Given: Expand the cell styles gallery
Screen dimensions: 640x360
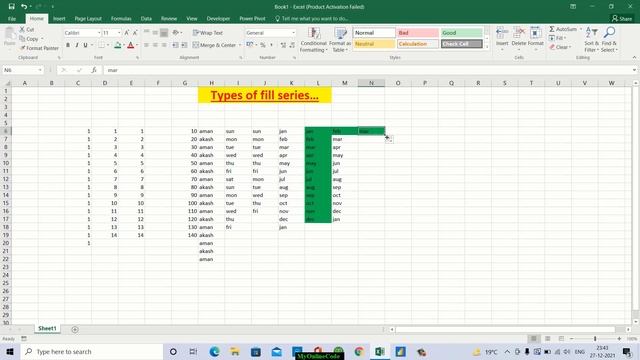Looking at the screenshot, I should (486, 47).
